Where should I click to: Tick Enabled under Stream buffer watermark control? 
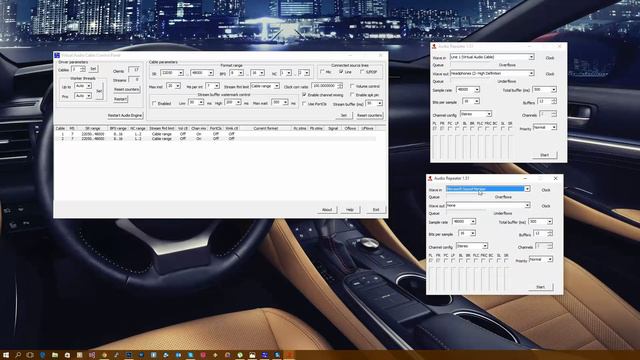[x=154, y=104]
